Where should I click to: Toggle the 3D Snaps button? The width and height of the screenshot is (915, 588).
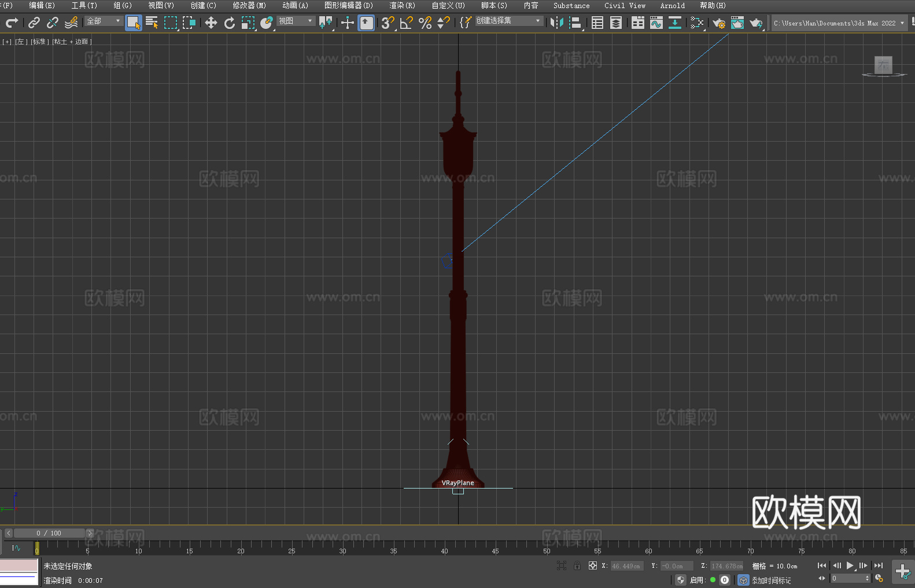pos(387,23)
